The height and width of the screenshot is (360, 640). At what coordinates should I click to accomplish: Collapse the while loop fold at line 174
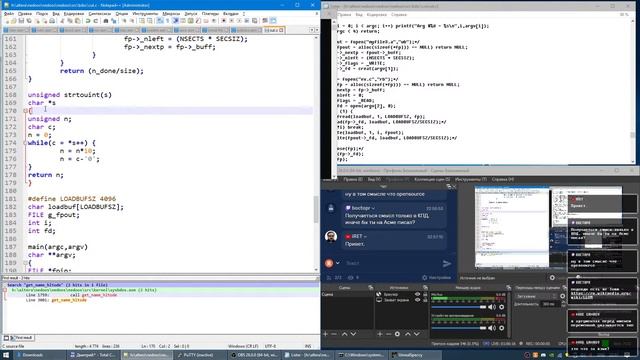click(25, 143)
